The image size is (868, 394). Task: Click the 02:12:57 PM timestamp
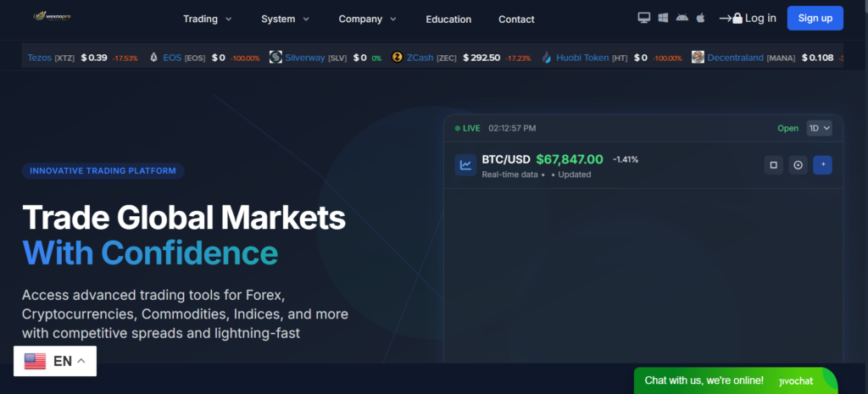pos(512,129)
